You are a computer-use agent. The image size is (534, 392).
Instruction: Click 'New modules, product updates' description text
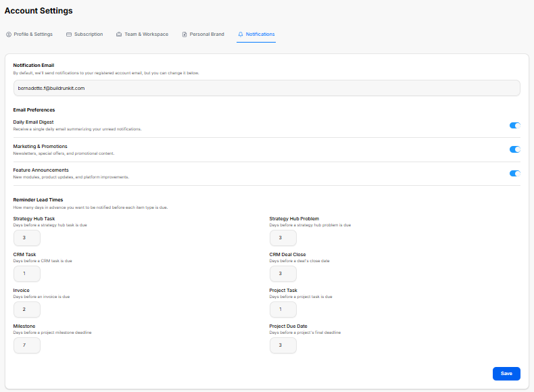71,177
